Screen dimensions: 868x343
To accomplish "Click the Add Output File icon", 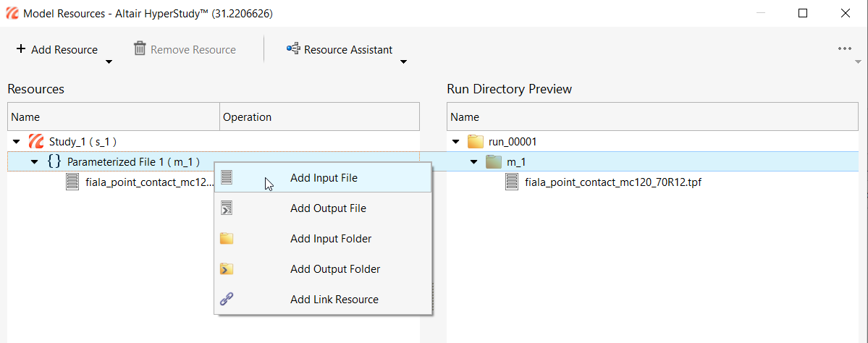I will tap(227, 208).
